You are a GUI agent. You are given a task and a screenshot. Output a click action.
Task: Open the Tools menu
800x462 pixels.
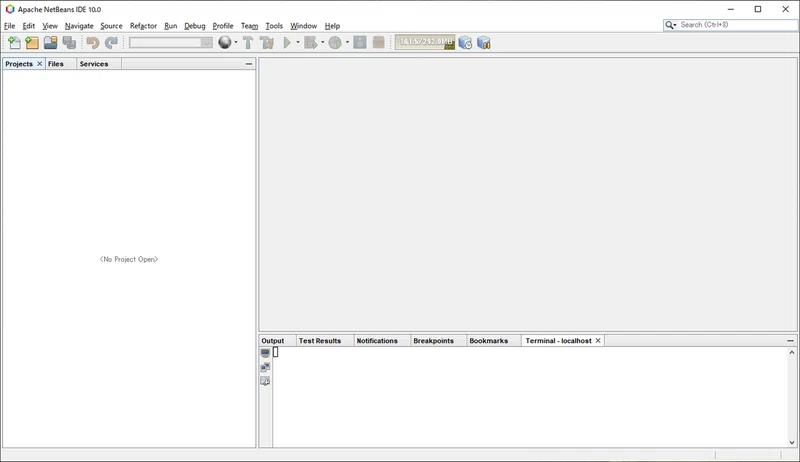click(x=274, y=26)
